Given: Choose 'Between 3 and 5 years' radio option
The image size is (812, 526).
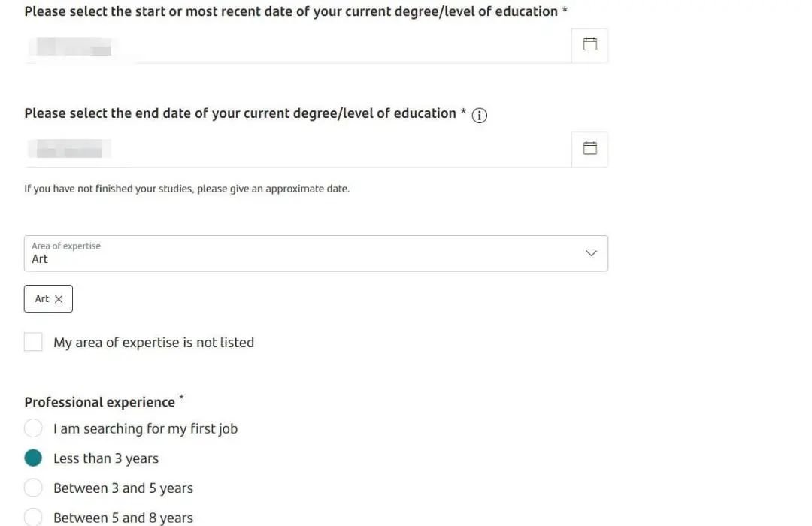Looking at the screenshot, I should [x=33, y=488].
